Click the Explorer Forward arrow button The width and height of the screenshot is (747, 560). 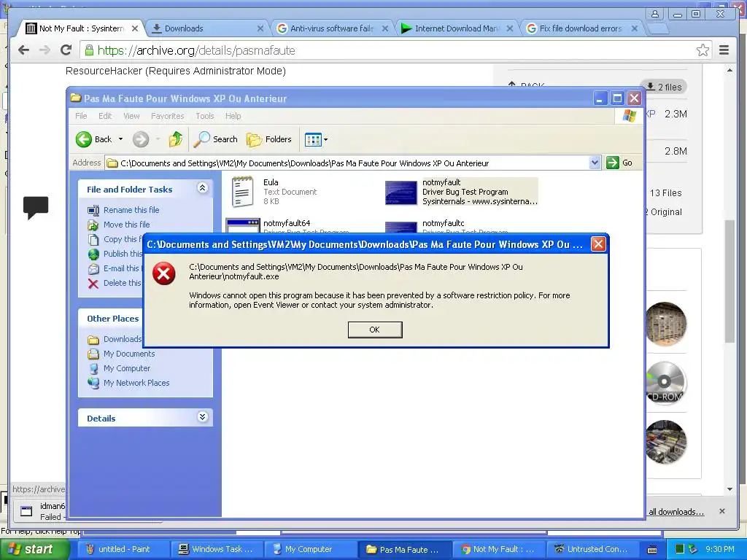coord(141,139)
